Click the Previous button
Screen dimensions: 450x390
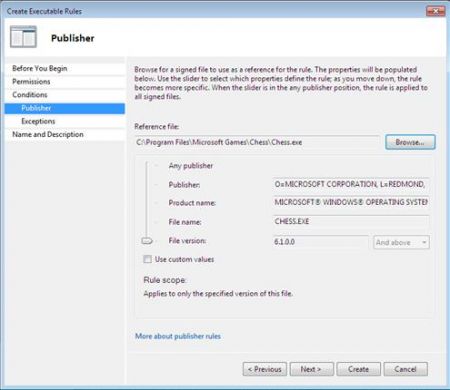click(265, 369)
